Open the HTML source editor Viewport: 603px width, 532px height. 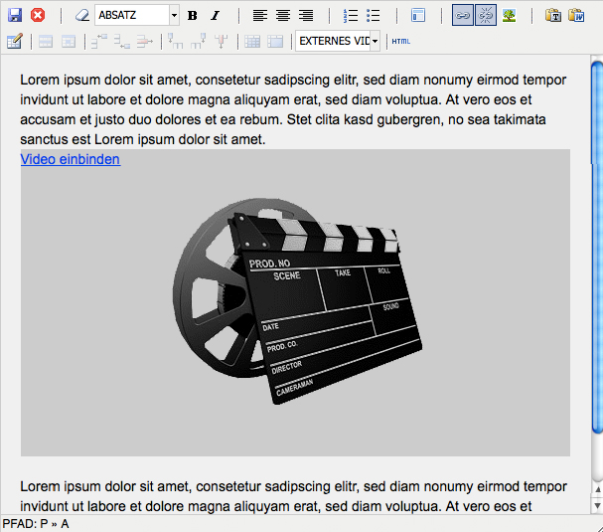click(x=401, y=41)
